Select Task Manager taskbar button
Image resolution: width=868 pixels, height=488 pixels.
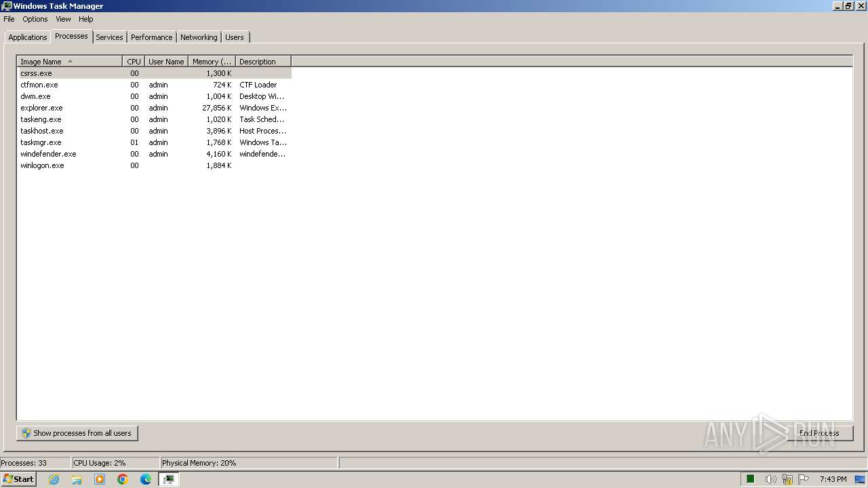pos(169,479)
